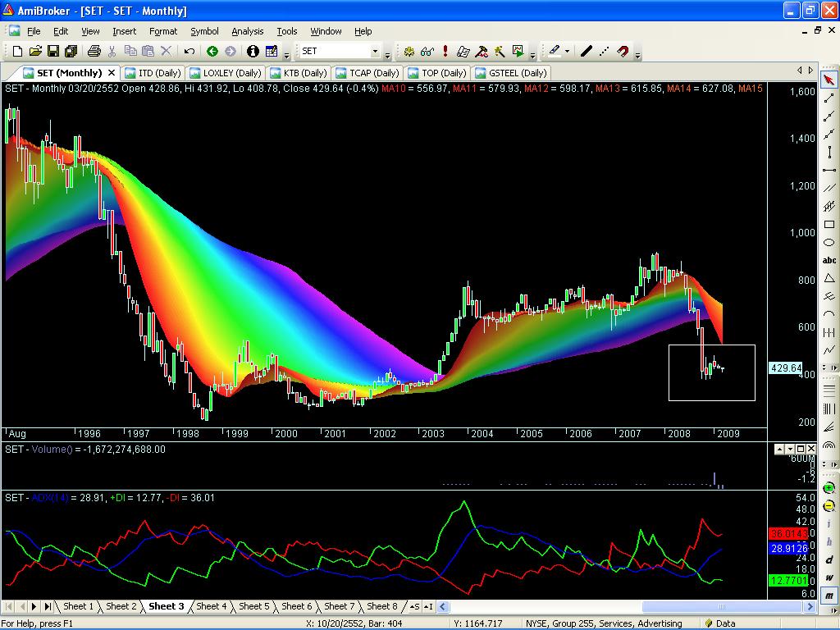Save with the floppy disk icon
The width and height of the screenshot is (840, 630).
click(x=53, y=52)
